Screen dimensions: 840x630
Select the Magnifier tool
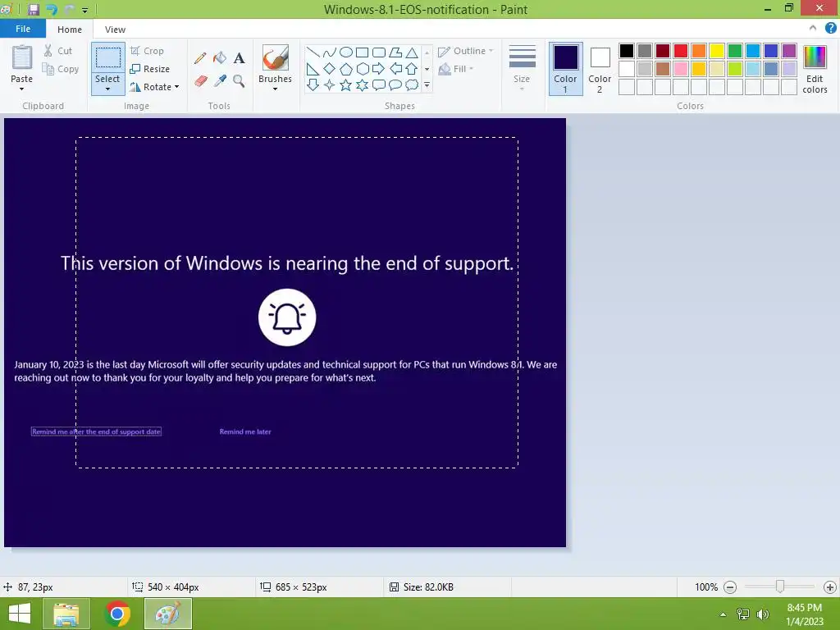click(239, 81)
